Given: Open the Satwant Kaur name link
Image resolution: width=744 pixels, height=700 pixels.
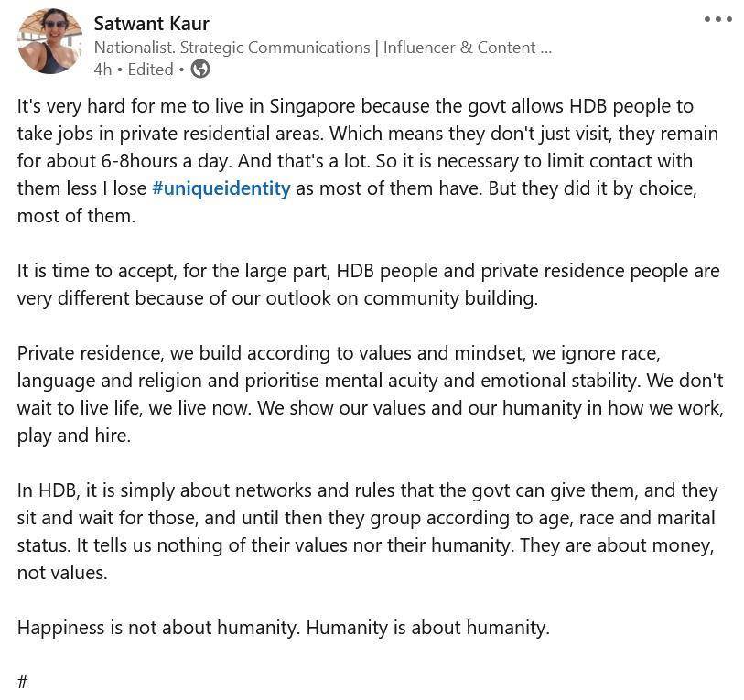Looking at the screenshot, I should (x=151, y=24).
